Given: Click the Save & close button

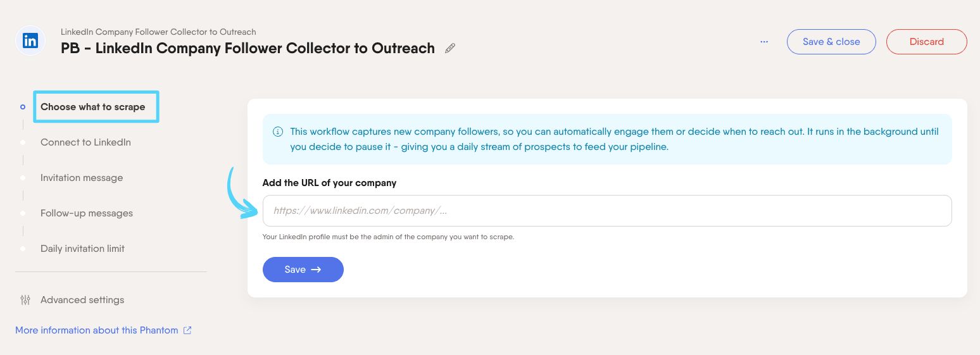Looking at the screenshot, I should [x=831, y=42].
